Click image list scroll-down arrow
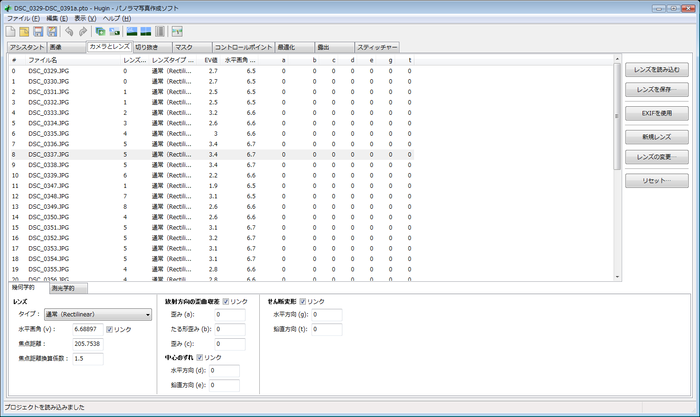This screenshot has width=700, height=417. [x=617, y=277]
